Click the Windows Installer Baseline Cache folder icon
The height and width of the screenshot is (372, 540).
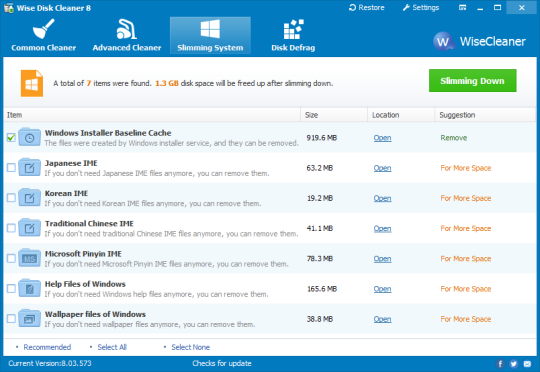click(x=29, y=137)
